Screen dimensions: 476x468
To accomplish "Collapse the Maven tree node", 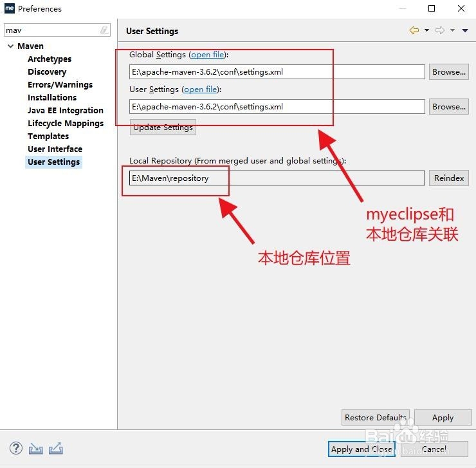I will pyautogui.click(x=11, y=46).
